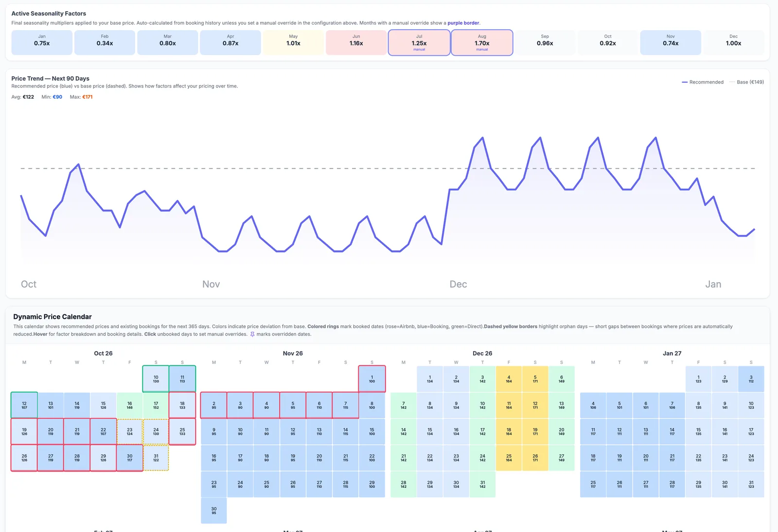Select the Jun 1.16x factor card

pyautogui.click(x=356, y=42)
